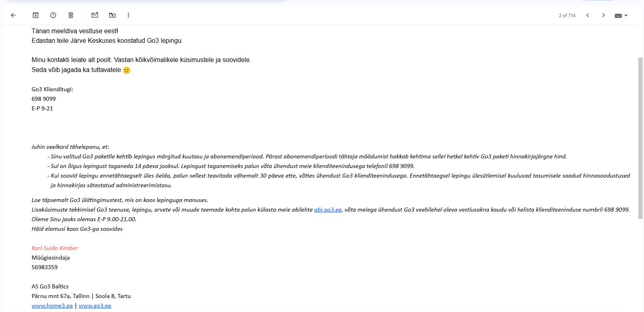Click the Go3 Klienditugi number 698 9099
The image size is (644, 312).
(x=44, y=99)
